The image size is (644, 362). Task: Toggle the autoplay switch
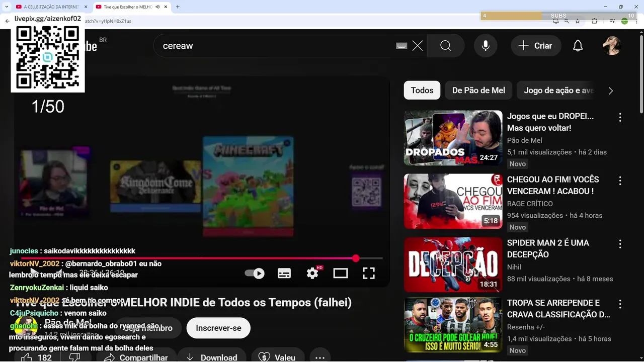pos(255,274)
